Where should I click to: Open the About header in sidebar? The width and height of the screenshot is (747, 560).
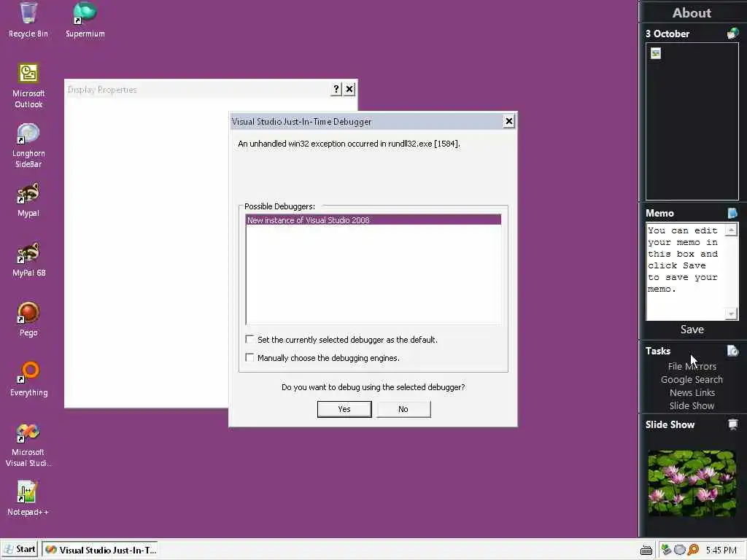(x=692, y=13)
